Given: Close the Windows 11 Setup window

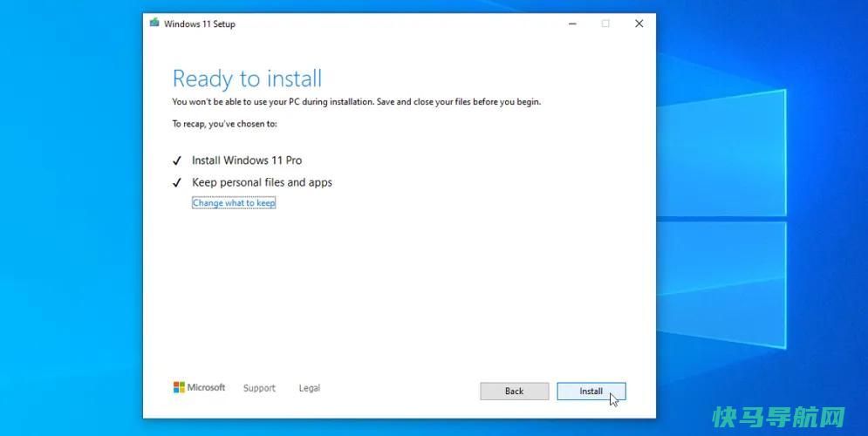Looking at the screenshot, I should tap(639, 24).
